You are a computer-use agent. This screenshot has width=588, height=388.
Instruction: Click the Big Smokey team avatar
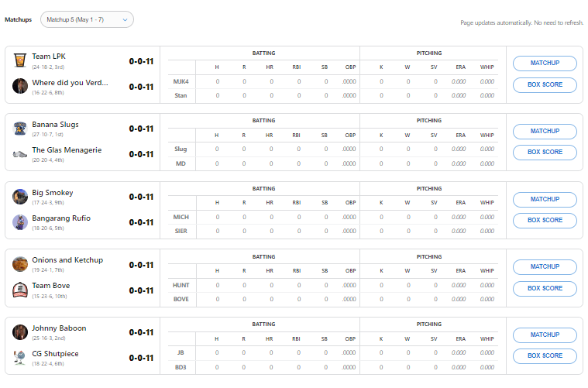[x=20, y=197]
